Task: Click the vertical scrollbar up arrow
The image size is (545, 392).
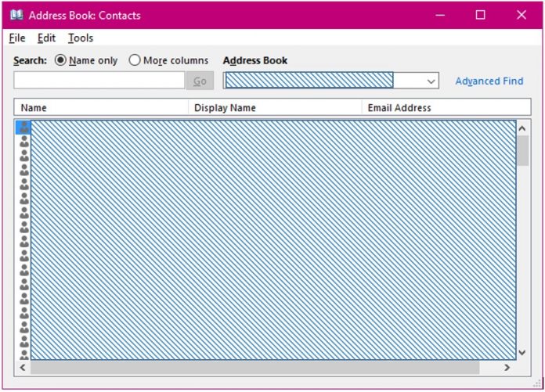Action: click(522, 128)
